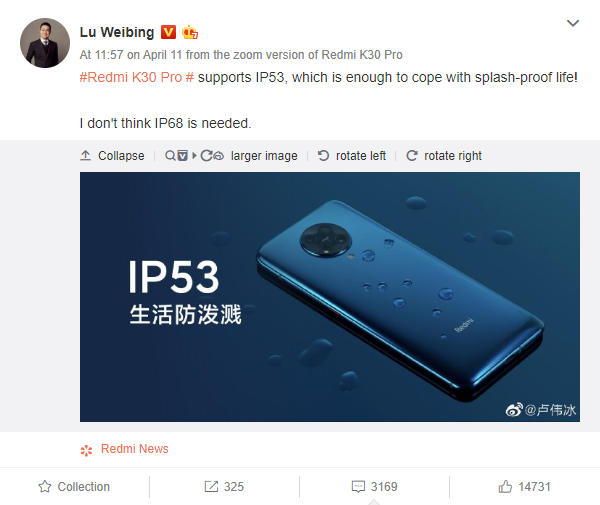Click the crown membership badge icon
Viewport: 600px width, 505px height.
(x=190, y=33)
